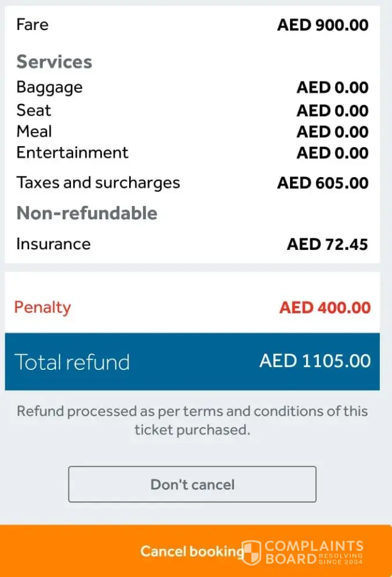Select the Taxes and surcharges label

click(98, 183)
